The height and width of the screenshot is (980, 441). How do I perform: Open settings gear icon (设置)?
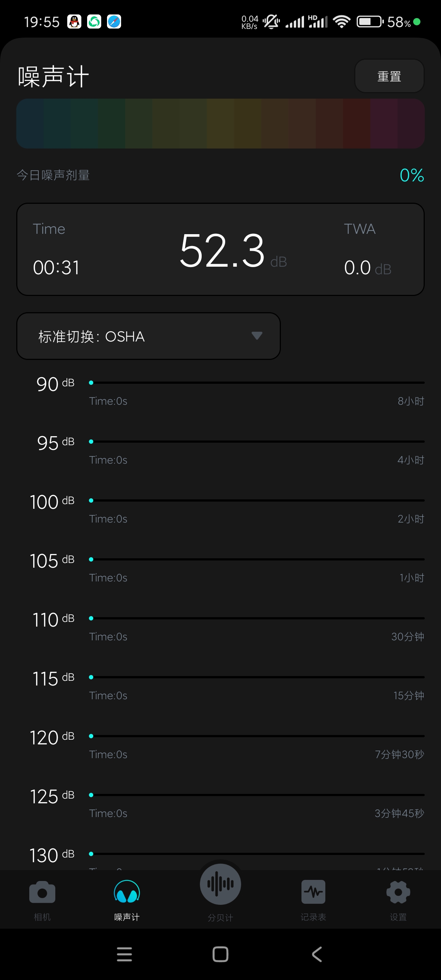[x=398, y=892]
